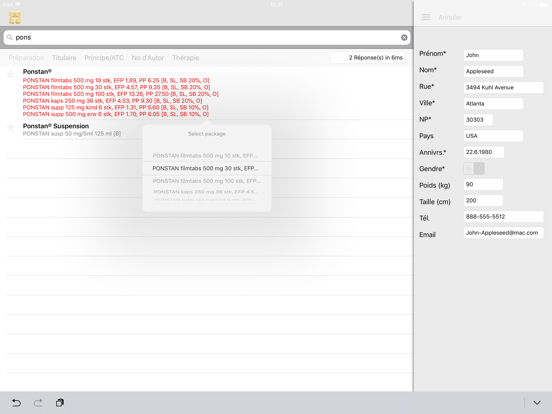This screenshot has height=414, width=552.
Task: Select female 'f' in Gendre toggle
Action: point(479,169)
